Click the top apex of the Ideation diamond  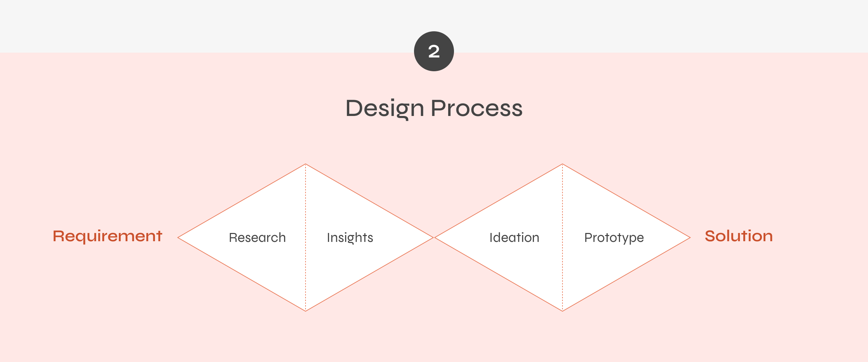coord(562,164)
